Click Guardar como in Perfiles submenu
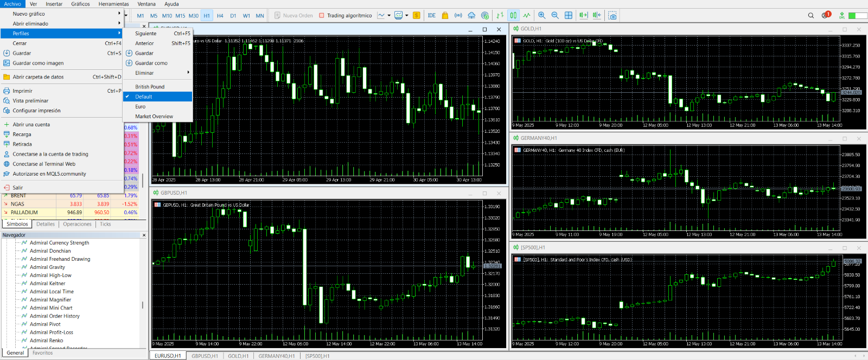 [157, 63]
